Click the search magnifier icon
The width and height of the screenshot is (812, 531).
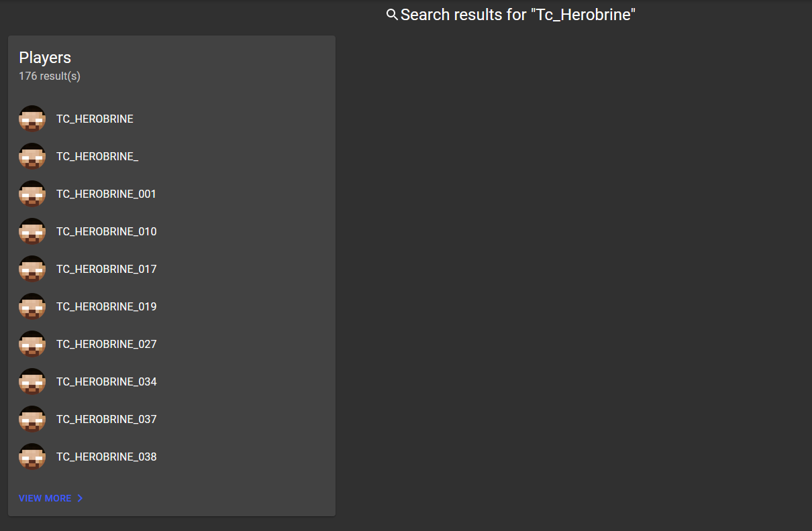coord(393,15)
